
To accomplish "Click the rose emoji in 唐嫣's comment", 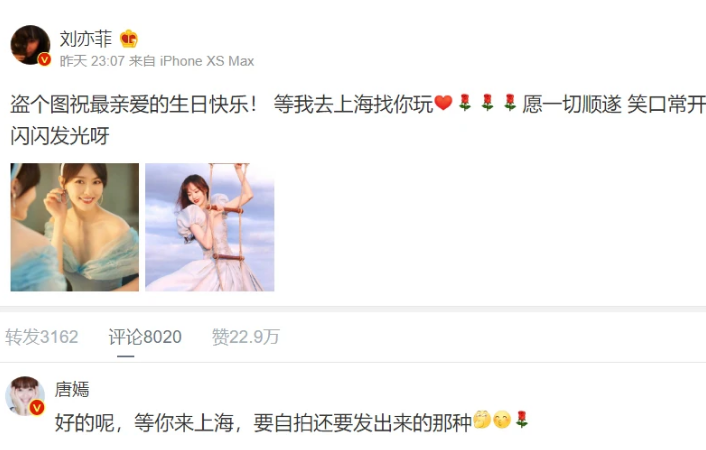I will (522, 419).
